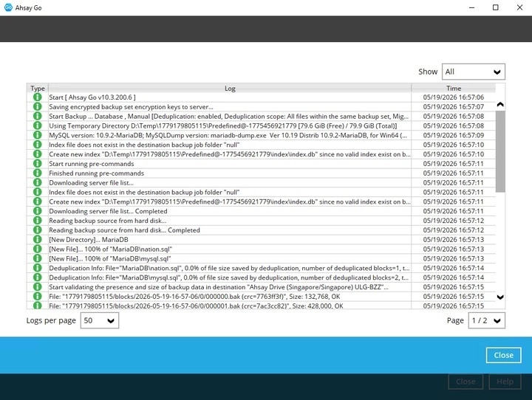Click info icon on nation.sql New File row
The height and width of the screenshot is (400, 532).
(x=38, y=249)
